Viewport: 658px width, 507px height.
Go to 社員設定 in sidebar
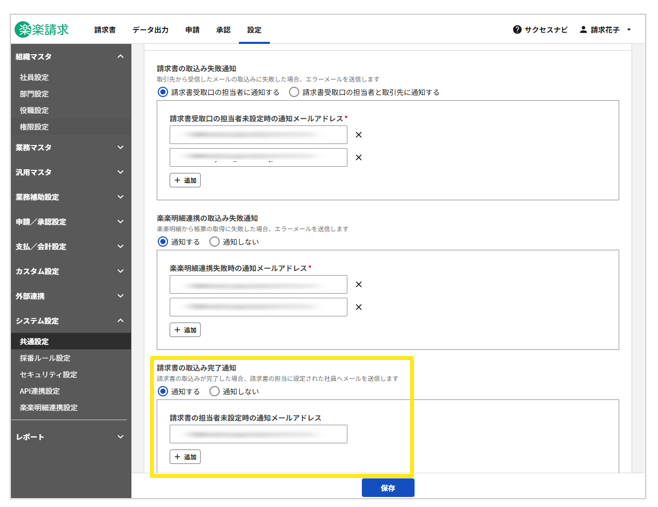pyautogui.click(x=34, y=77)
